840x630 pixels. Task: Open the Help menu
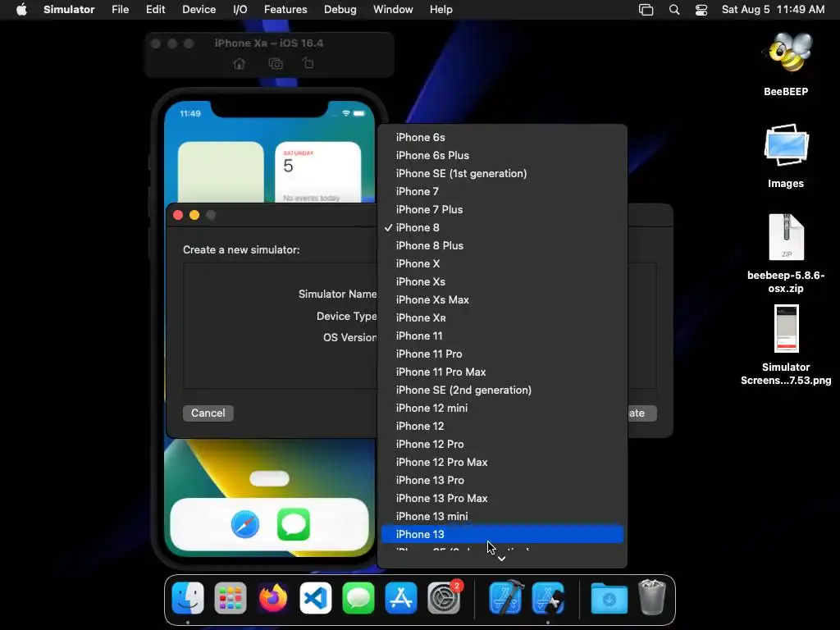(441, 9)
